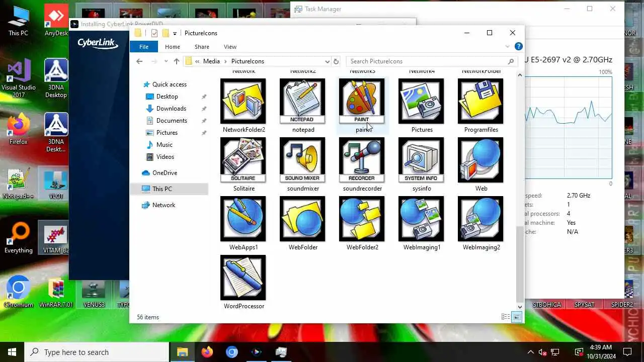Open the Windows Start menu
This screenshot has height=362, width=644.
12,352
